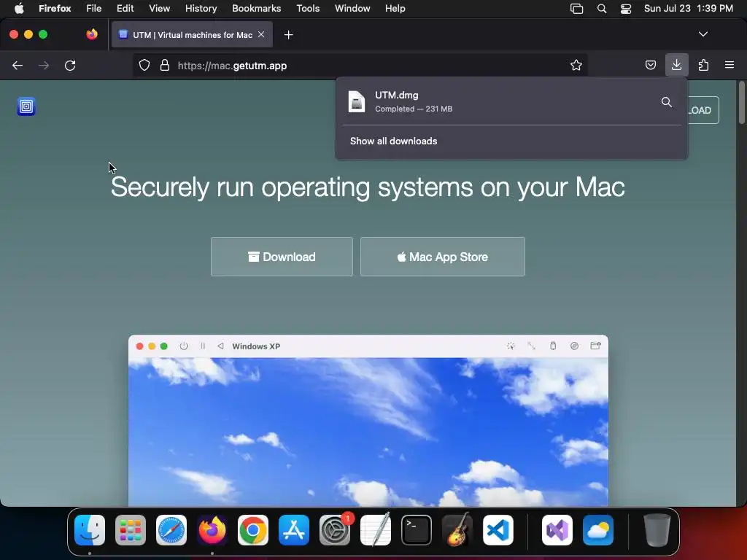Viewport: 747px width, 560px height.
Task: Bookmark this page with the star
Action: (x=576, y=66)
